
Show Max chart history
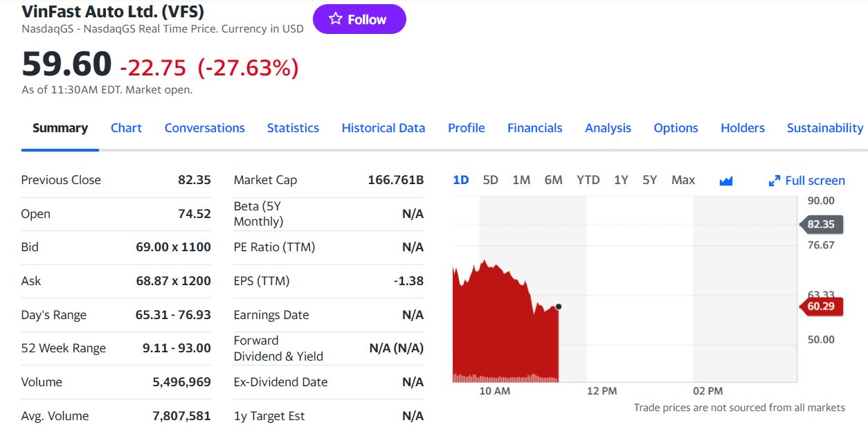pos(682,180)
